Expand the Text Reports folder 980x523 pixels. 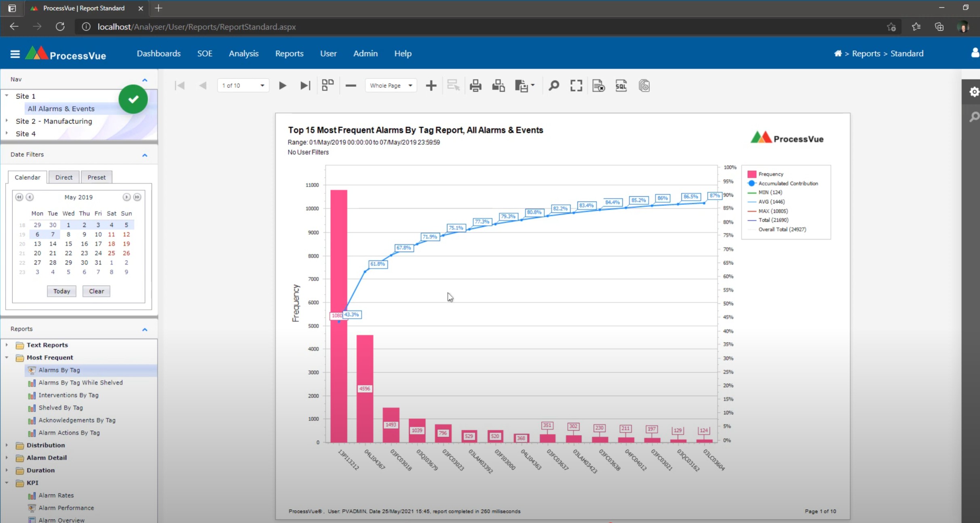pyautogui.click(x=7, y=345)
